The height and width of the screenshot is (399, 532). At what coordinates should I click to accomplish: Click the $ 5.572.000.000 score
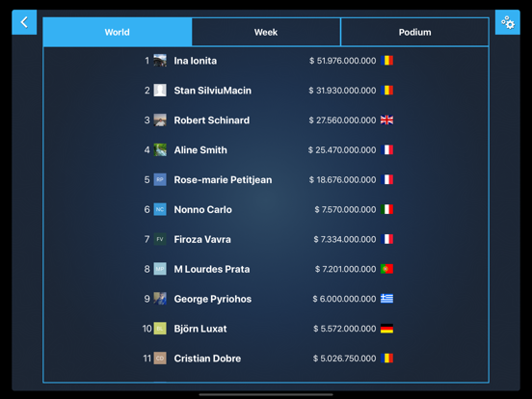(x=345, y=329)
